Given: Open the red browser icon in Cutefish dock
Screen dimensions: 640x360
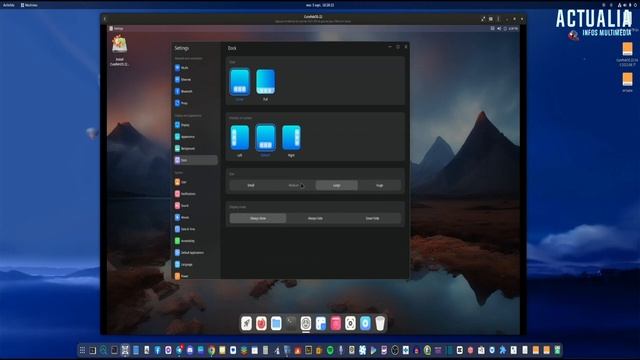Looking at the screenshot, I should click(x=261, y=323).
